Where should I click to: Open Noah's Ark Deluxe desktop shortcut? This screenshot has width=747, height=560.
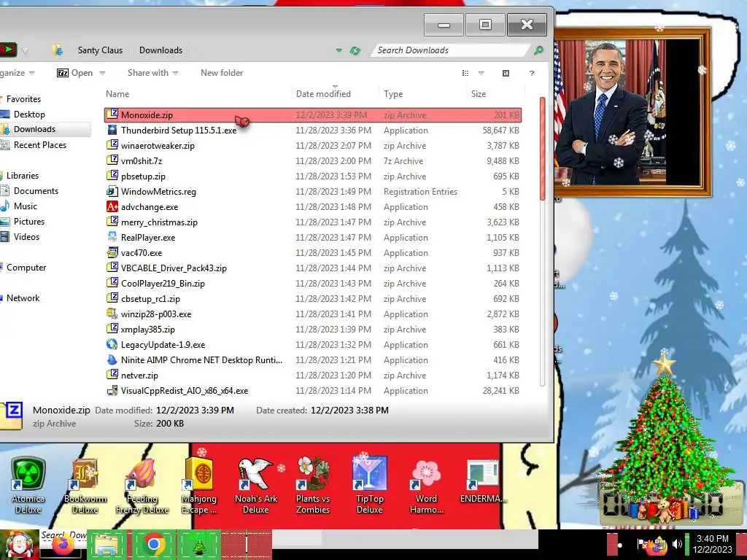pos(256,486)
